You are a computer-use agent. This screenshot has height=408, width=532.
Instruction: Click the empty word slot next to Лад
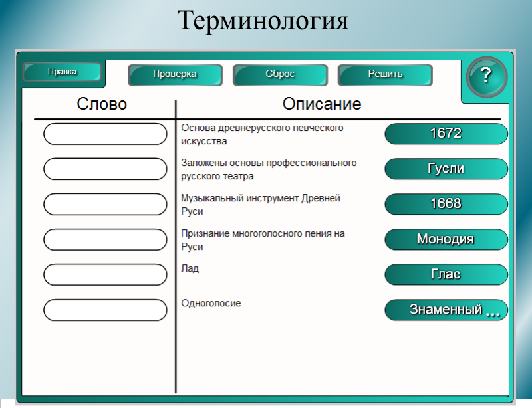tap(105, 274)
